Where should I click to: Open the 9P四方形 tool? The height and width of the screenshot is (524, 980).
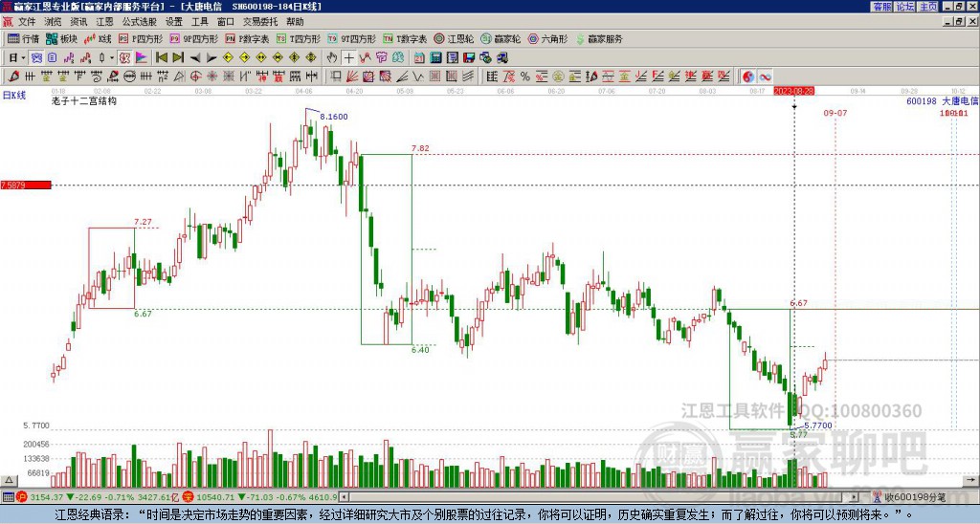[194, 38]
